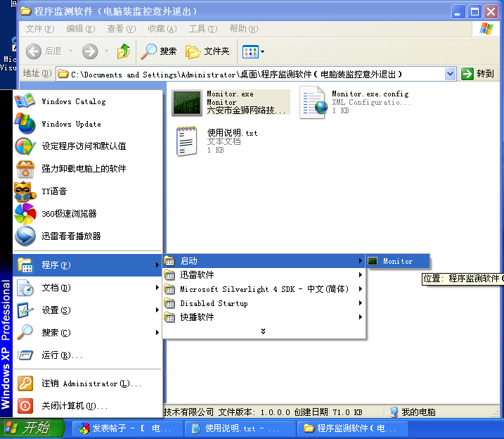Open the 文件(F) File menu
This screenshot has width=504, height=439.
tap(40, 29)
